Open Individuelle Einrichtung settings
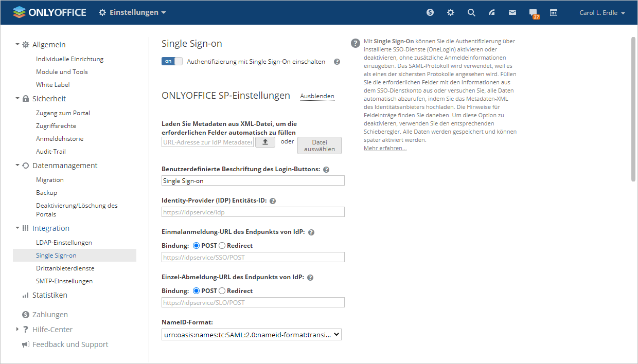The height and width of the screenshot is (364, 638). coord(69,59)
